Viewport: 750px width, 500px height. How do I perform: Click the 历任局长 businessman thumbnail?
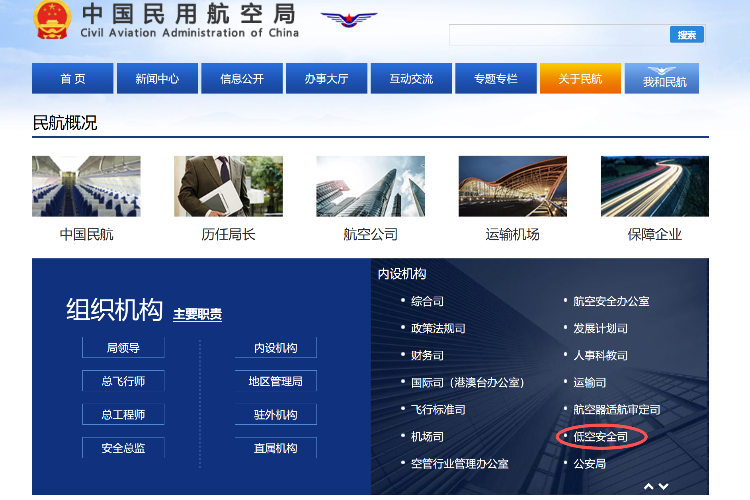[228, 186]
